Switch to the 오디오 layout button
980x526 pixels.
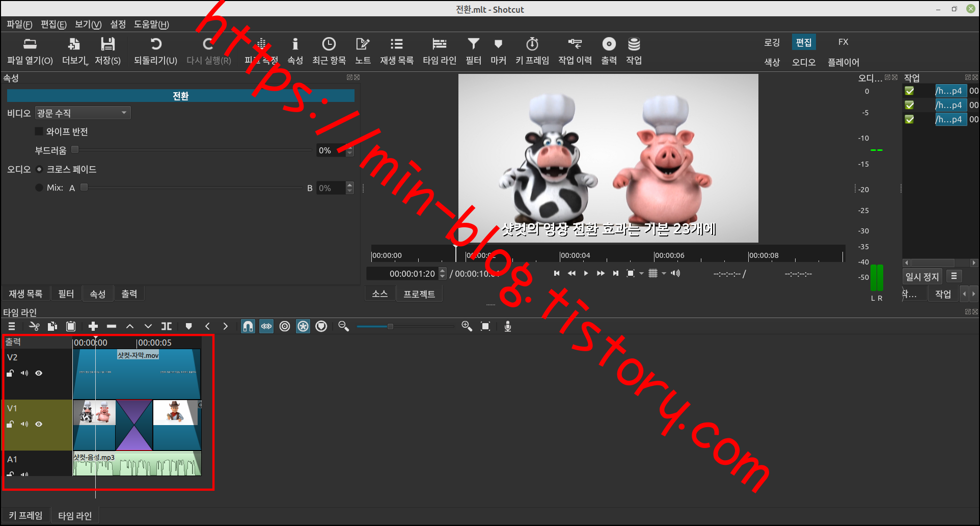[x=804, y=62]
